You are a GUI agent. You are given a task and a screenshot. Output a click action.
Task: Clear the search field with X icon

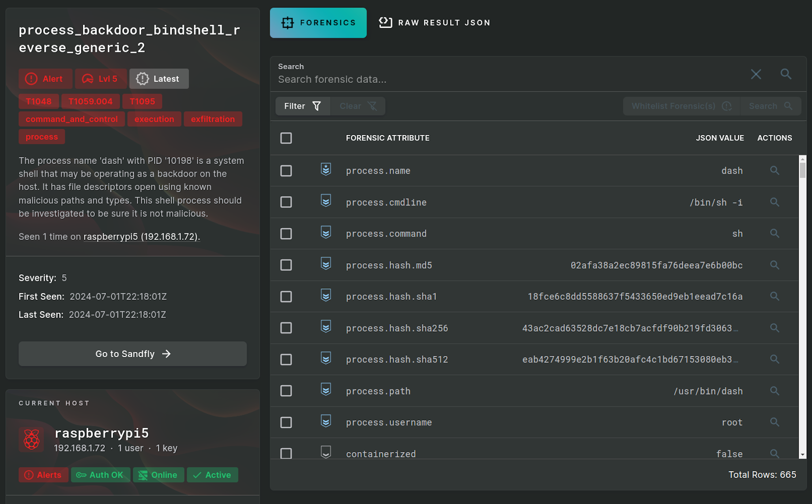tap(756, 74)
